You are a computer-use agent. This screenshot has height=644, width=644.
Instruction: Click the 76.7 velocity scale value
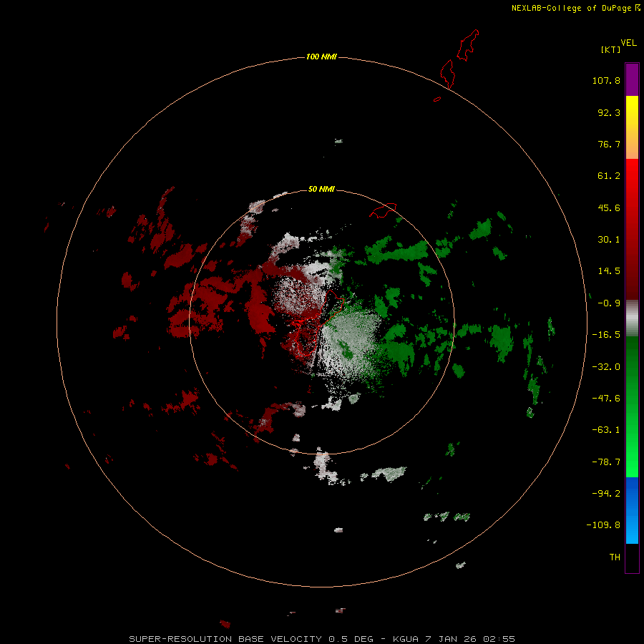pyautogui.click(x=609, y=144)
